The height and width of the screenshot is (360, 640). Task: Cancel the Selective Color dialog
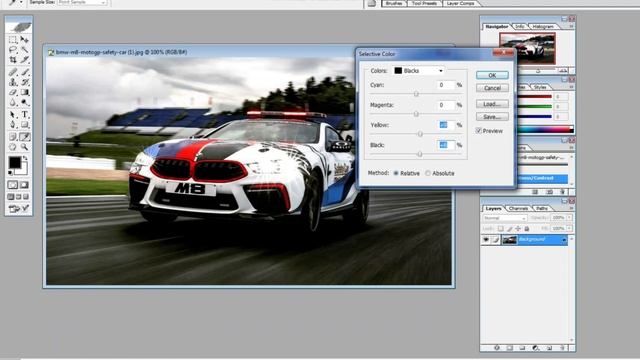492,88
